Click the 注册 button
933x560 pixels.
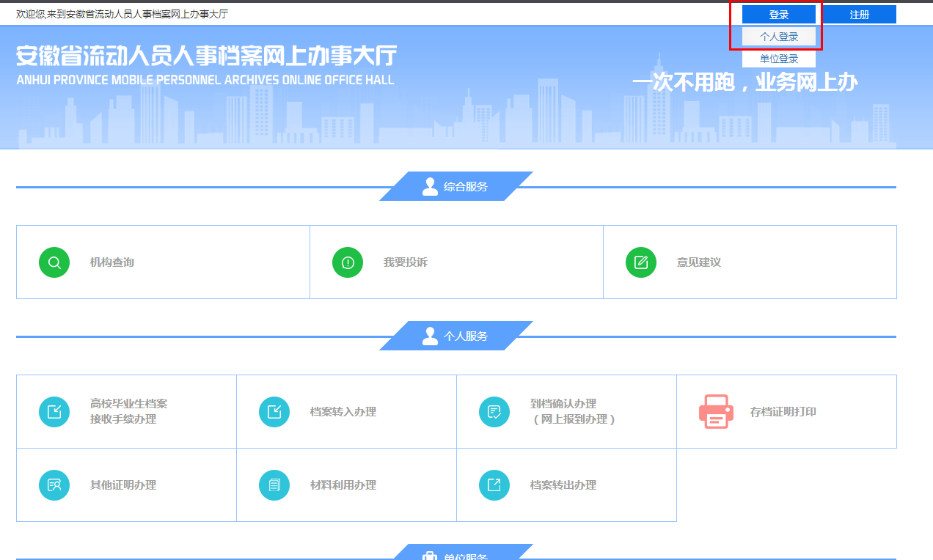click(x=860, y=15)
